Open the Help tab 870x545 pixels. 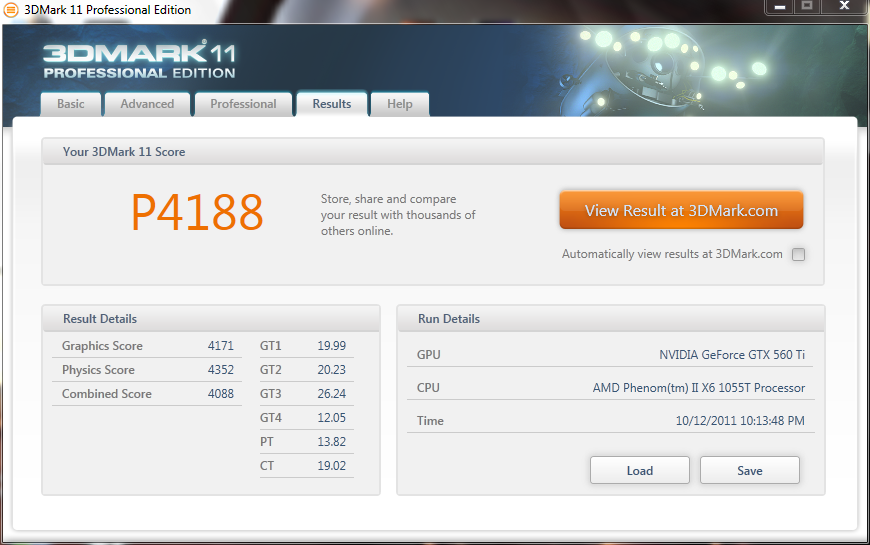[399, 104]
